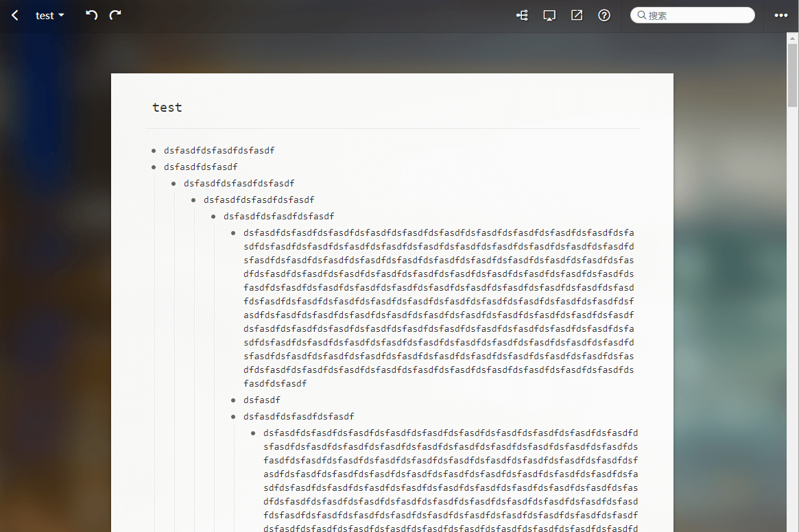The height and width of the screenshot is (532, 799).
Task: Open the test document title dropdown
Action: (49, 15)
